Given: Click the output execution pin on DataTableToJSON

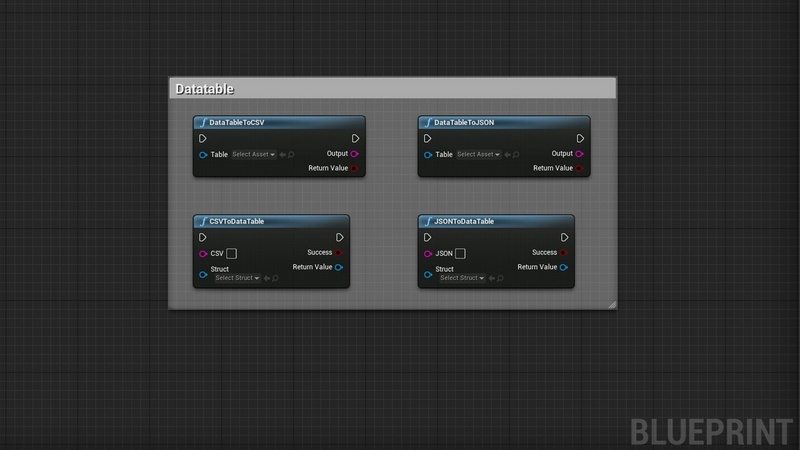Looking at the screenshot, I should point(580,139).
